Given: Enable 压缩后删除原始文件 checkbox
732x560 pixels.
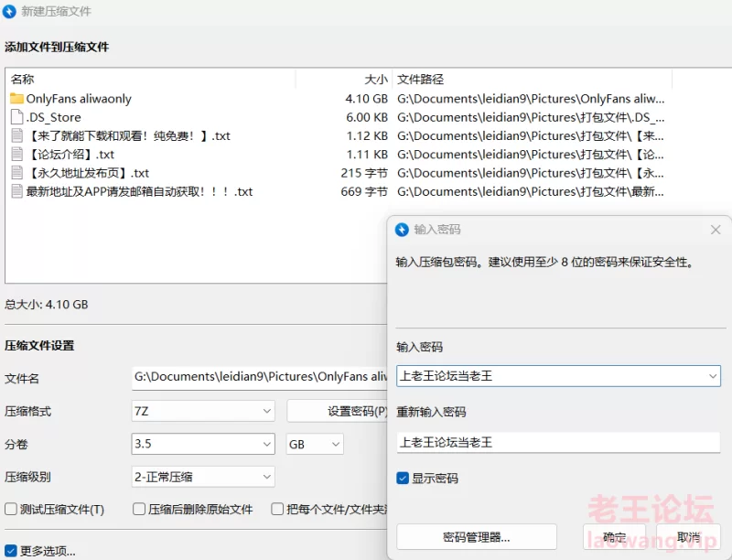Looking at the screenshot, I should [x=139, y=509].
